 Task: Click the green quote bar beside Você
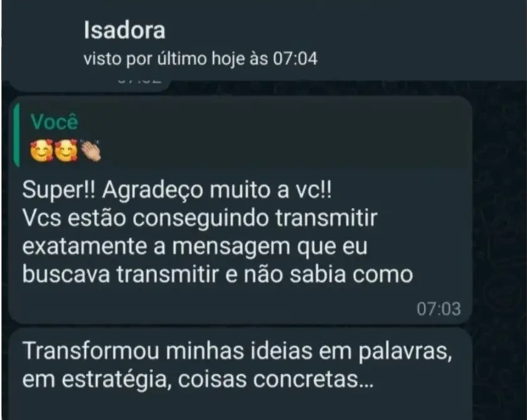(x=16, y=135)
